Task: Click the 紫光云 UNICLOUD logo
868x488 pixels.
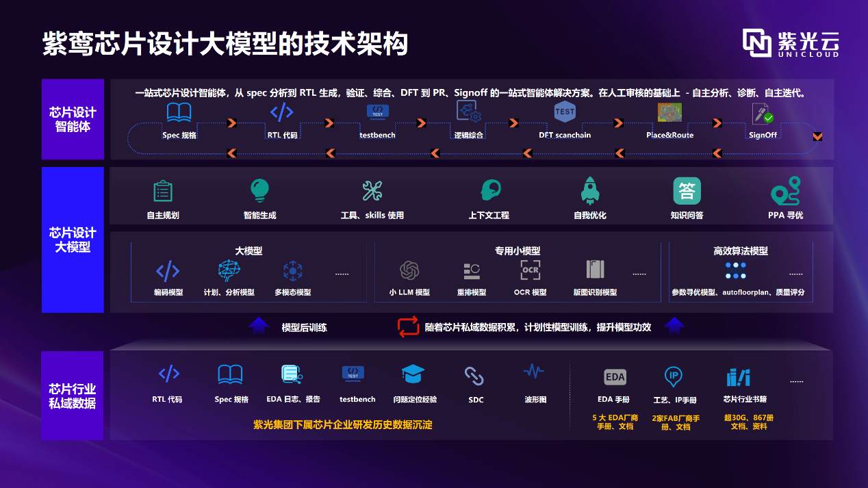Action: coord(791,44)
